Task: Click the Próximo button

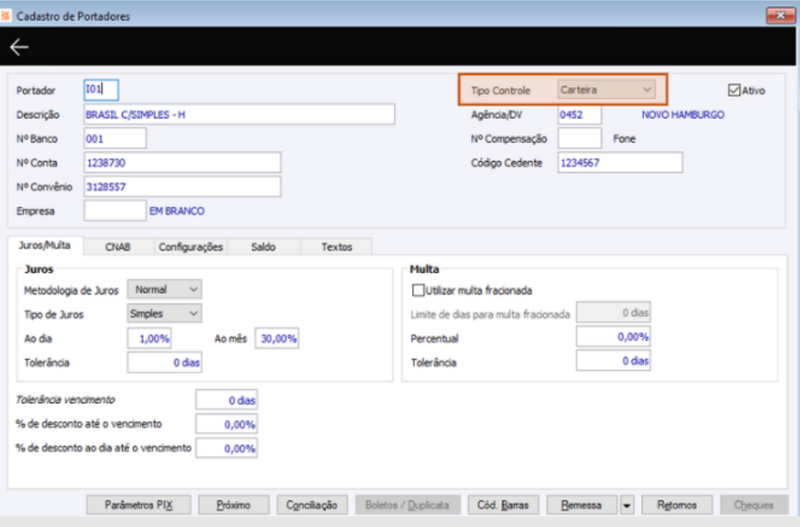Action: coord(234,505)
